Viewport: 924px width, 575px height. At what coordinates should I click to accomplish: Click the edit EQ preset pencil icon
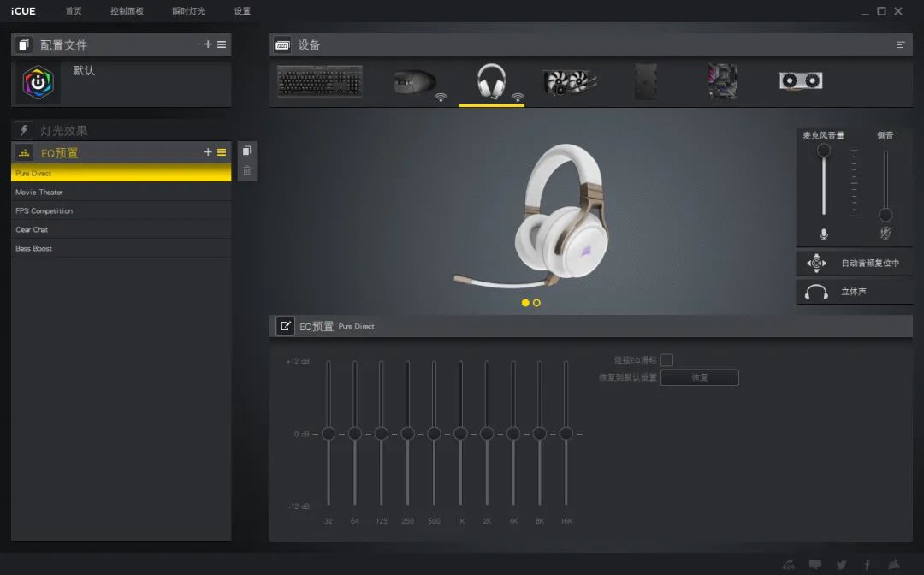point(285,326)
